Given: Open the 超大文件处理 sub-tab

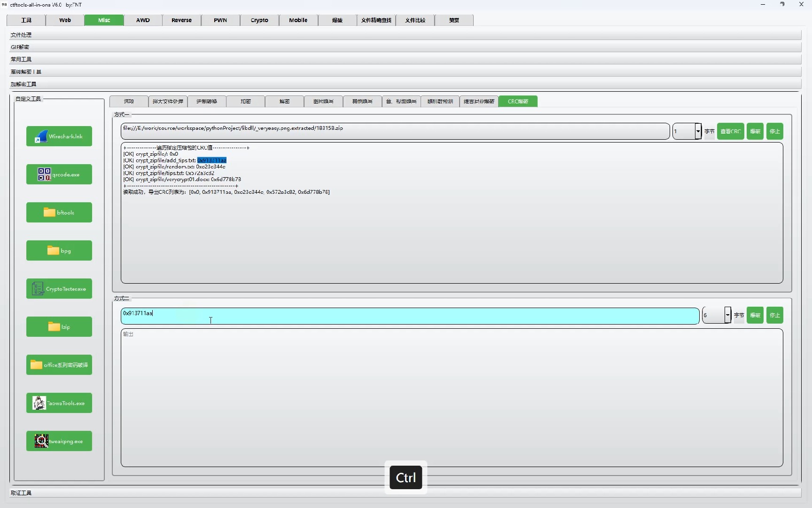Looking at the screenshot, I should 168,101.
